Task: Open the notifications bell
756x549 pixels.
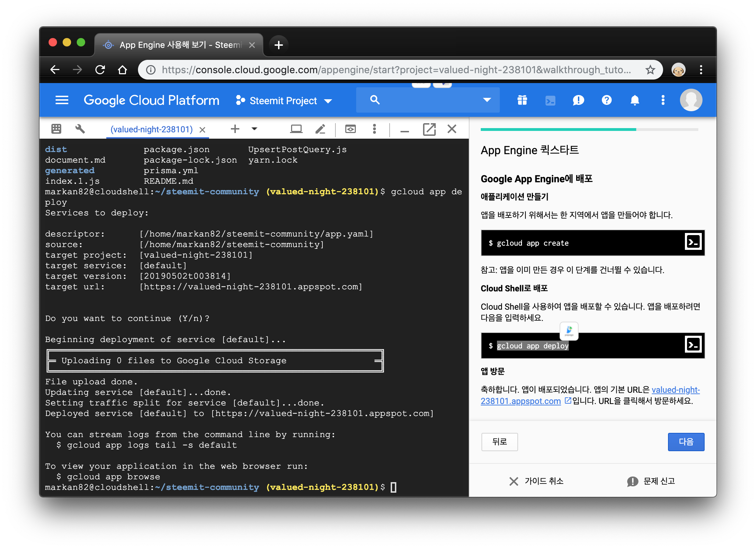Action: [635, 100]
